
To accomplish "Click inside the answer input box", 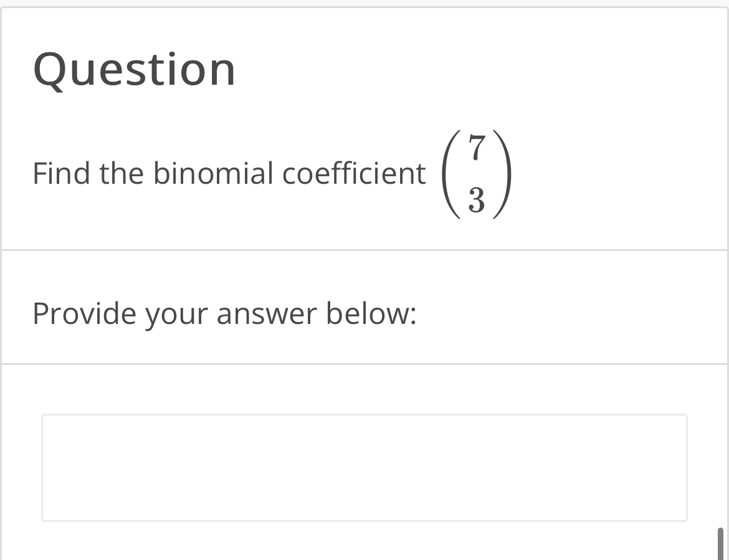I will click(364, 467).
